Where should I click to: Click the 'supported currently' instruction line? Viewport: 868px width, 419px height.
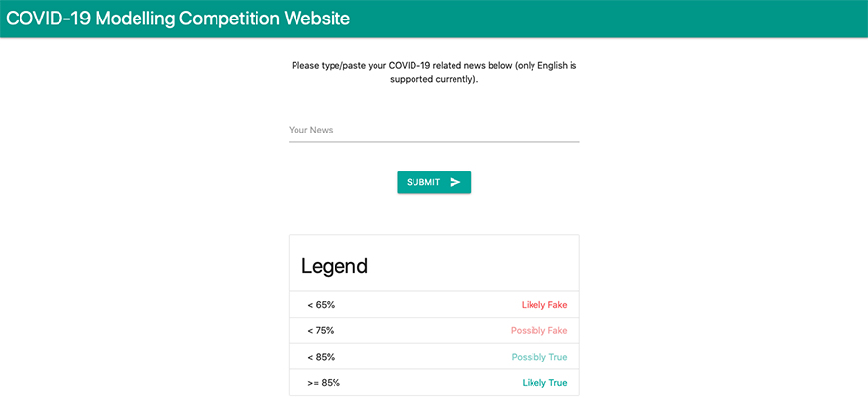(x=434, y=79)
